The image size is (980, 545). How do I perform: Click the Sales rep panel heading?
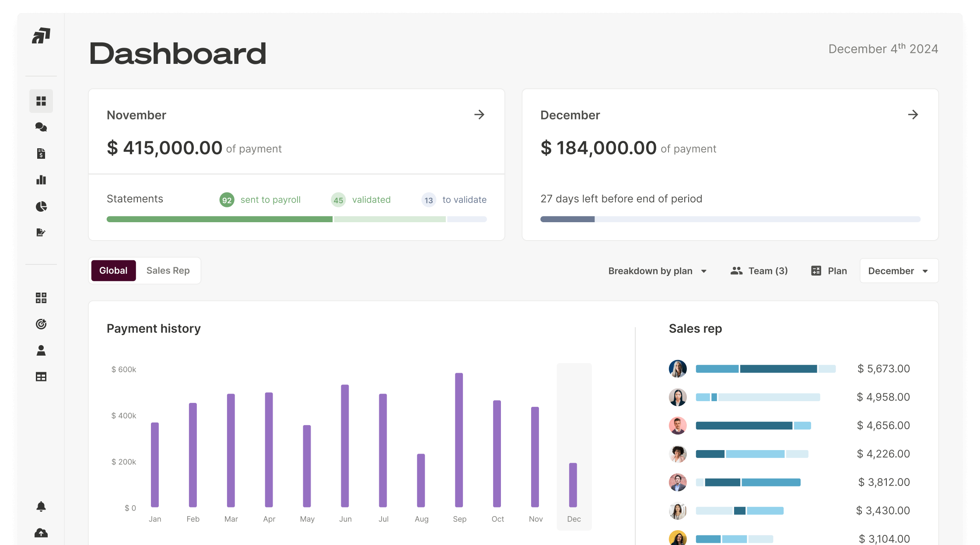click(695, 328)
